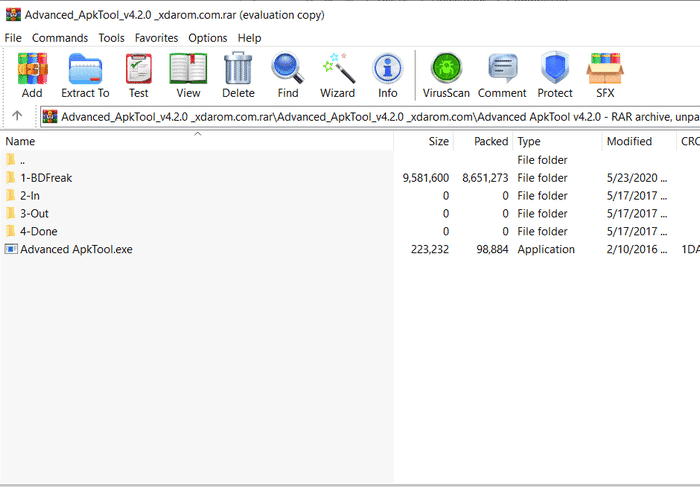Sort by Size column header
700x487 pixels.
click(x=423, y=142)
